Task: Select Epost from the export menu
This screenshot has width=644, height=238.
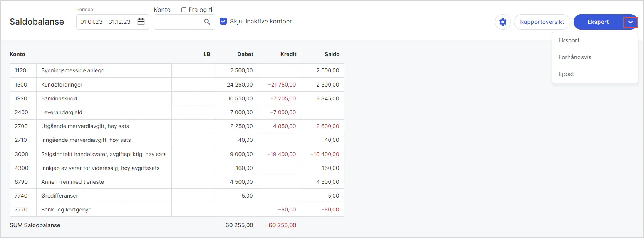Action: pos(566,74)
